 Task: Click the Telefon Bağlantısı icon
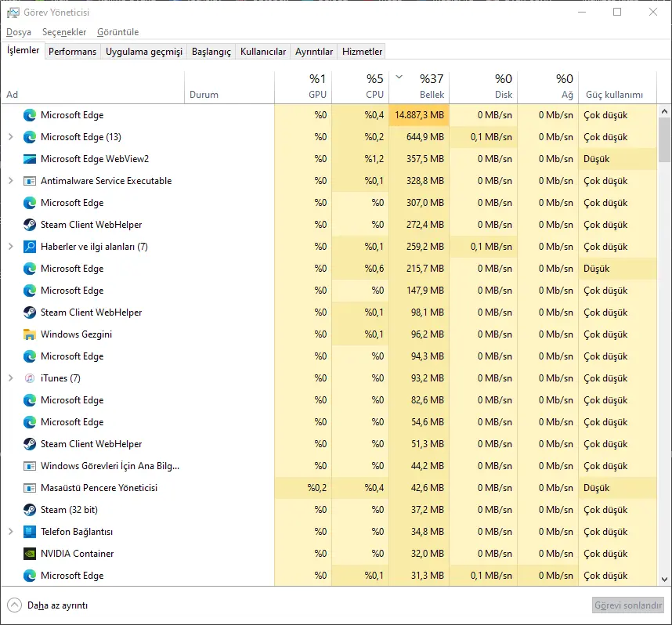click(x=30, y=532)
